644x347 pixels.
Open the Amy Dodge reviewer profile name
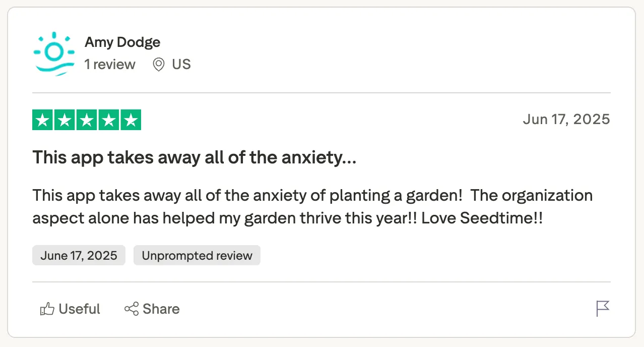(122, 42)
